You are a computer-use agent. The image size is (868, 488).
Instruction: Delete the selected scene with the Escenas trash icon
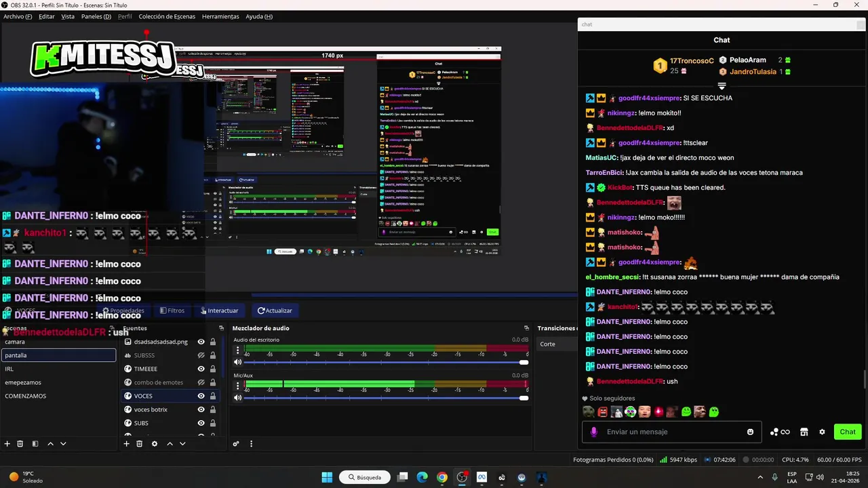[x=20, y=444]
